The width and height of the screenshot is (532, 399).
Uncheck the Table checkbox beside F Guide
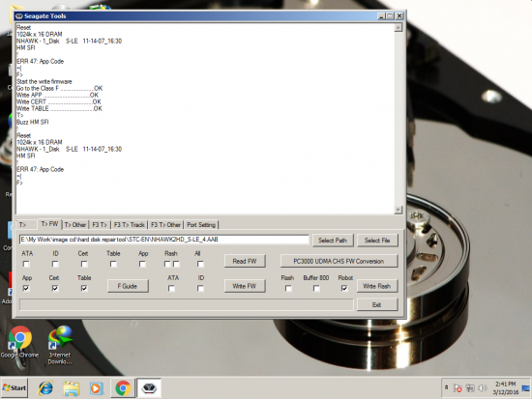click(x=84, y=288)
